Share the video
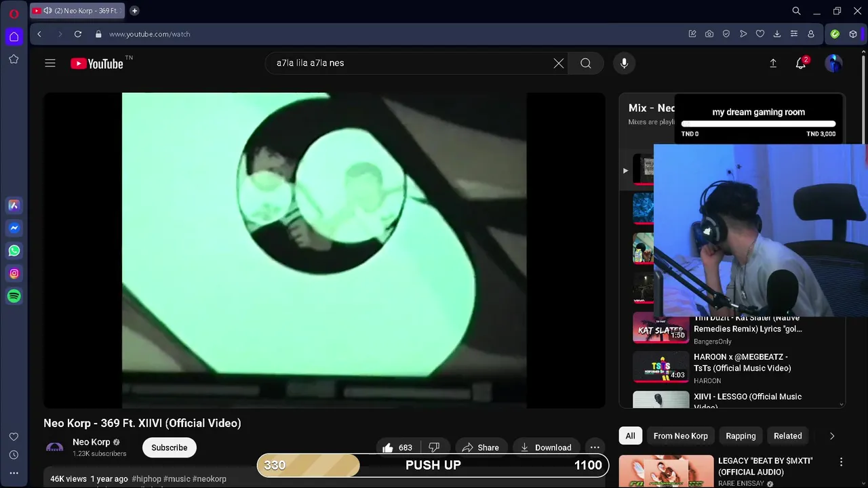This screenshot has height=488, width=868. pos(480,447)
